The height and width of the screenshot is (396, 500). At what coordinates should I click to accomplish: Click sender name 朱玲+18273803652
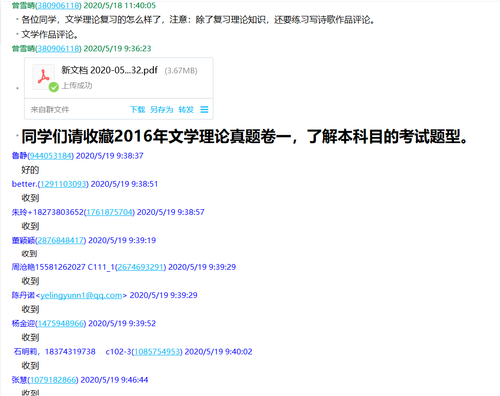click(47, 212)
